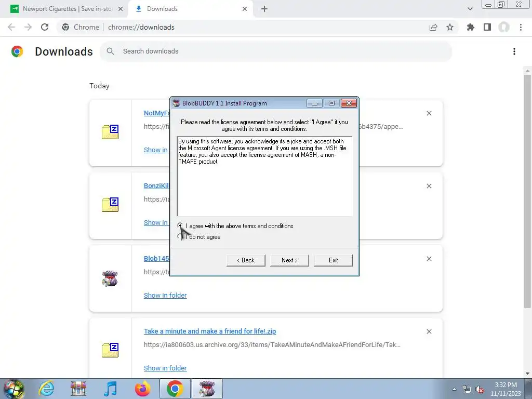Switch to BlobBUDDY installer taskbar button

tap(207, 389)
